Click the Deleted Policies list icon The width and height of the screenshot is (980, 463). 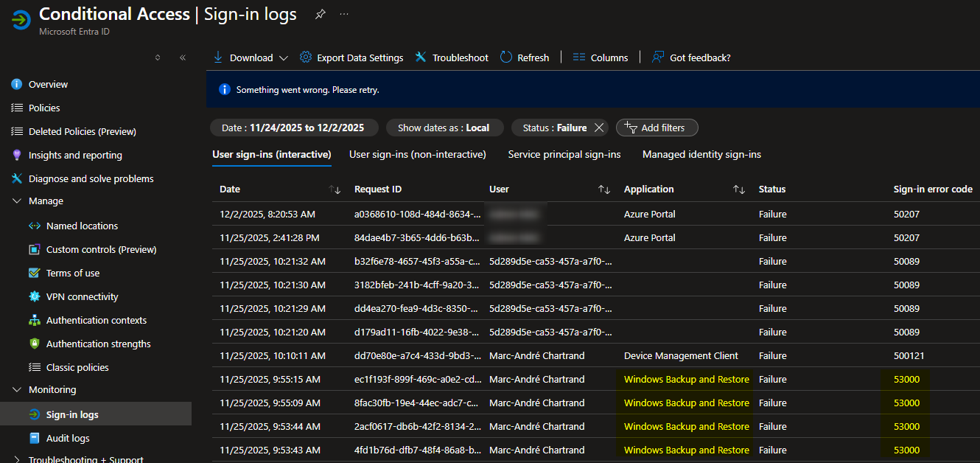17,131
